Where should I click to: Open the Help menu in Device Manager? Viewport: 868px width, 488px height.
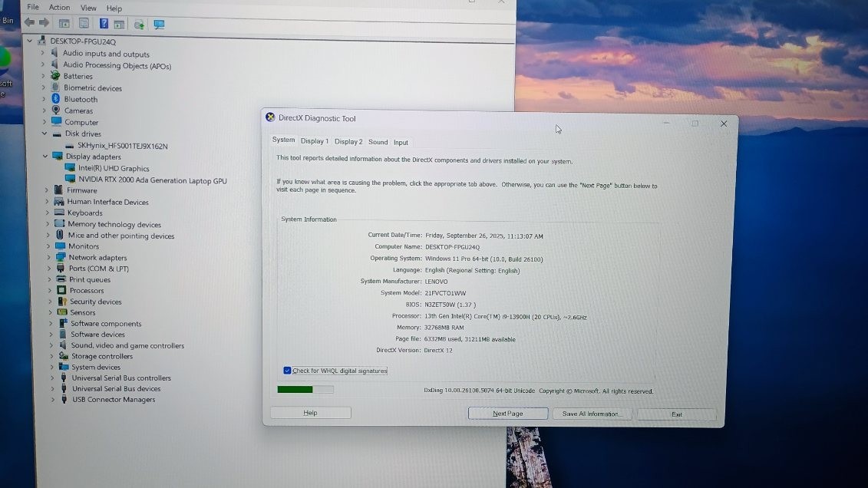(x=114, y=8)
